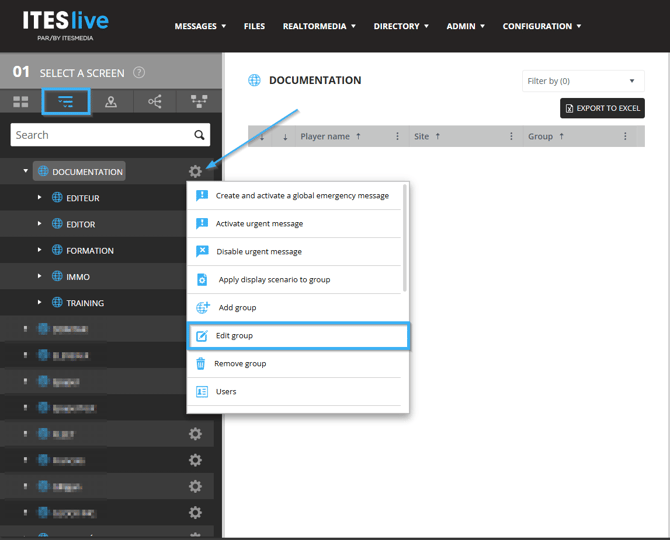Select the location pin view icon
The width and height of the screenshot is (670, 540).
coord(111,101)
